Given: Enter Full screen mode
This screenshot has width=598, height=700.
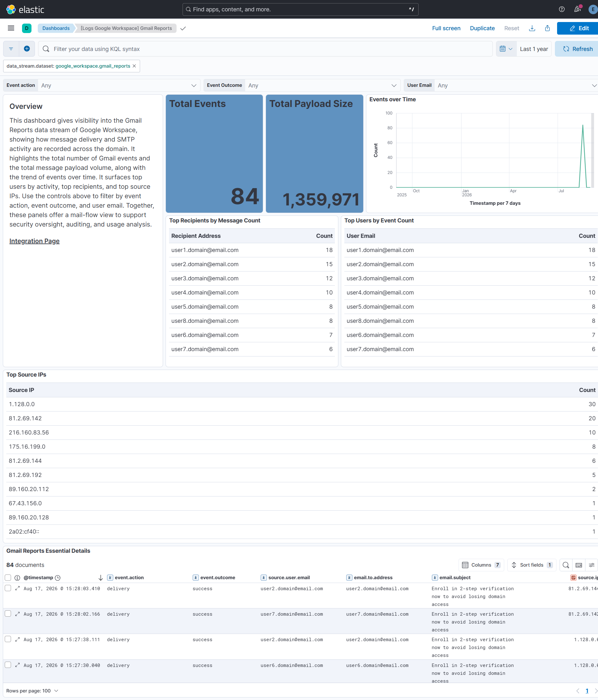Looking at the screenshot, I should coord(446,28).
